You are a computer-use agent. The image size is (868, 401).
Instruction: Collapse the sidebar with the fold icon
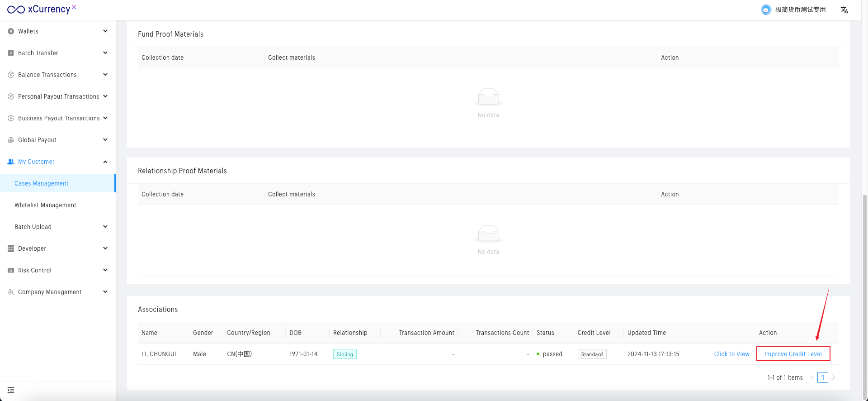pyautogui.click(x=11, y=390)
